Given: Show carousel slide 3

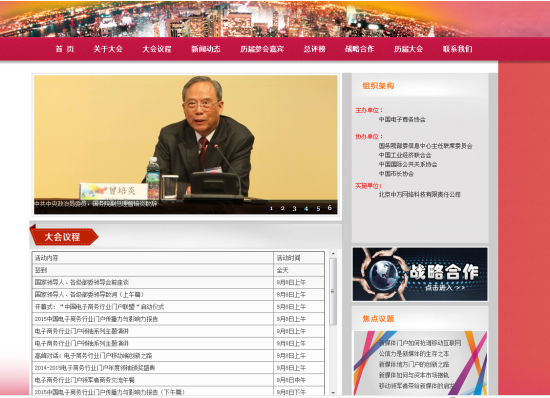Looking at the screenshot, I should click(294, 208).
